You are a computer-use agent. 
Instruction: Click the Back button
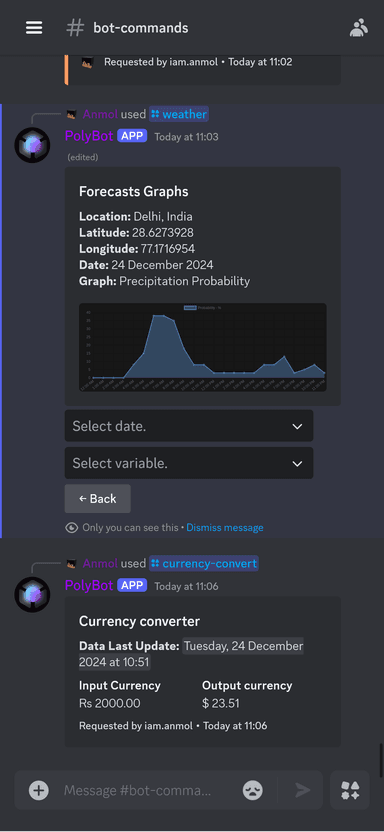[x=98, y=499]
